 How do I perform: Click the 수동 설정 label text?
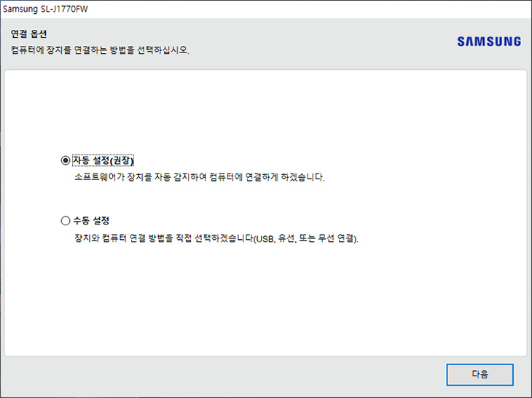91,221
